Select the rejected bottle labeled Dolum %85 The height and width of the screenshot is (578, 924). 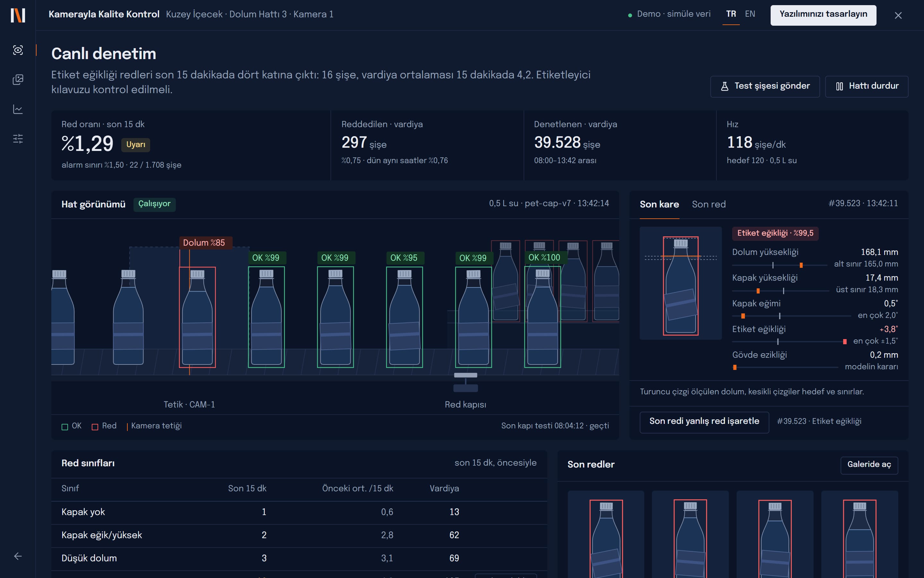click(197, 317)
